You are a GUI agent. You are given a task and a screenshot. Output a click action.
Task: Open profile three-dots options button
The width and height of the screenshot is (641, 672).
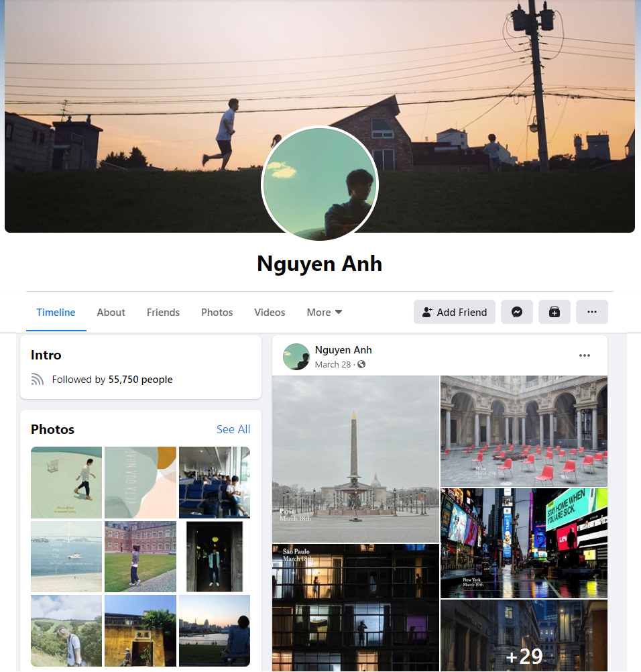tap(592, 312)
